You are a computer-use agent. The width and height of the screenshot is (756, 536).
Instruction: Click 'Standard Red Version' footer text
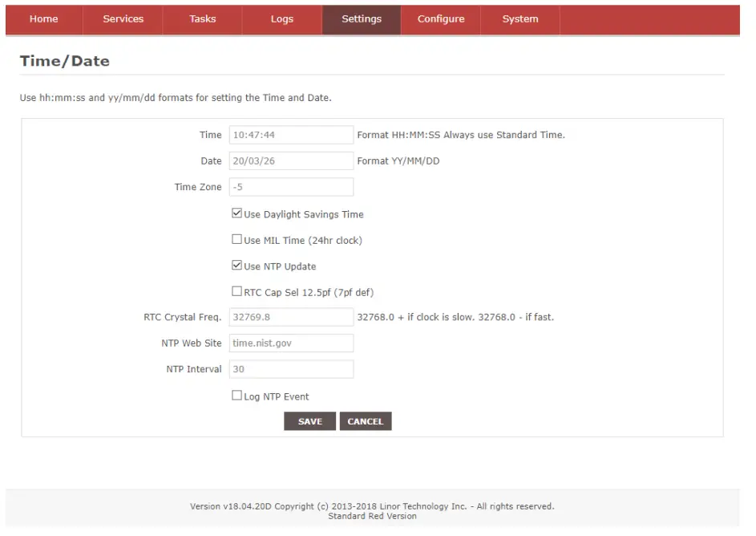(372, 517)
